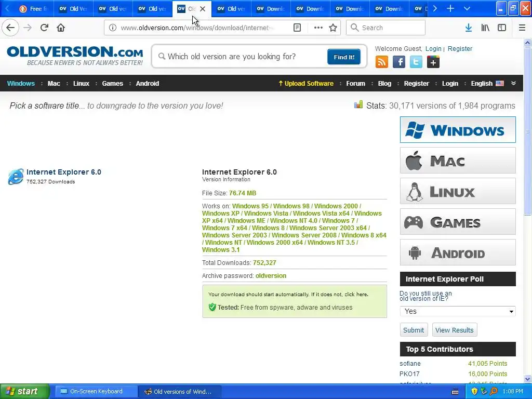532x399 pixels.
Task: Open the Downloads arrow icon
Action: [x=468, y=28]
